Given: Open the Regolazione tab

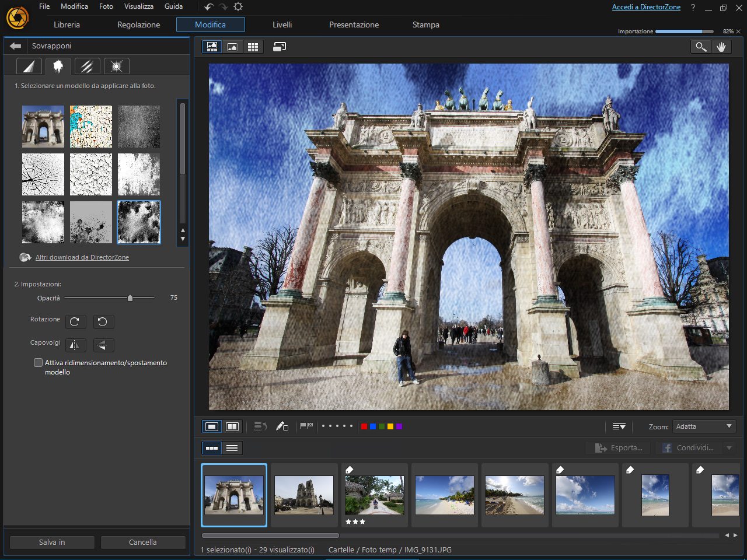Looking at the screenshot, I should pos(138,24).
